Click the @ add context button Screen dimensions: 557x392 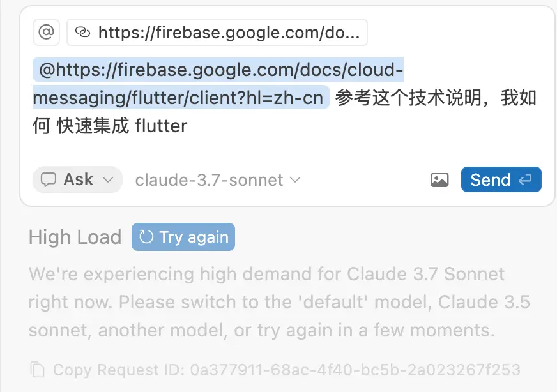46,32
